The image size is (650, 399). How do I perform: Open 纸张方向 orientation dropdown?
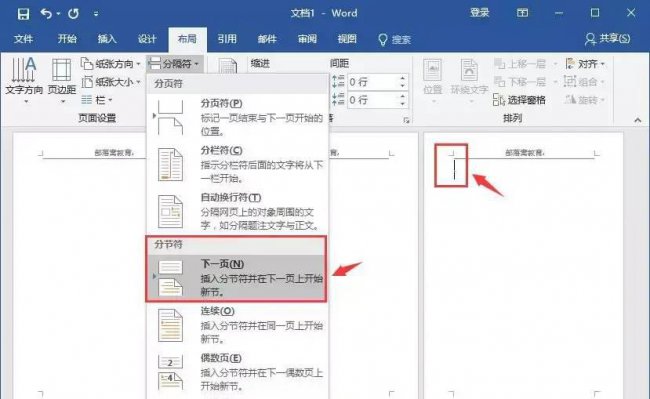(111, 64)
